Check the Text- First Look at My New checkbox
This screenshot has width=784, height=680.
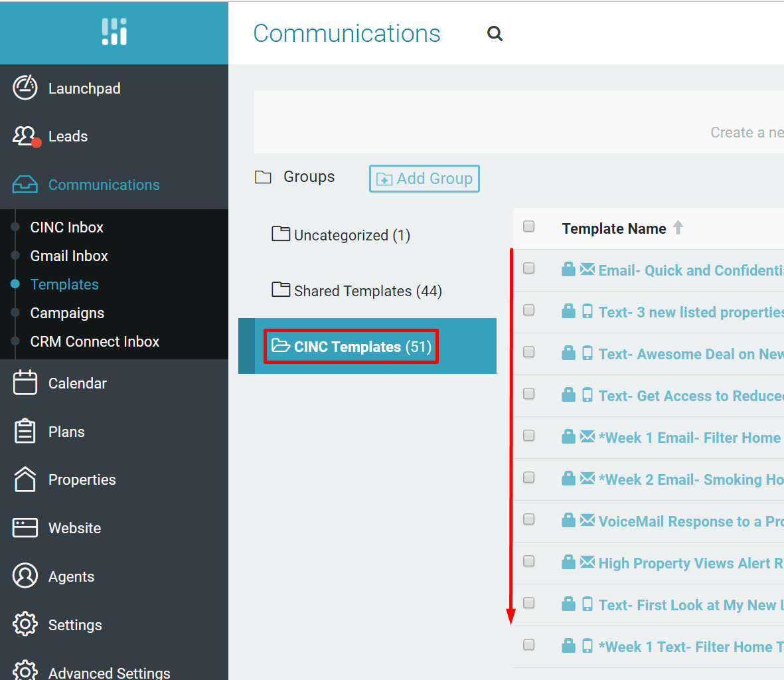528,603
